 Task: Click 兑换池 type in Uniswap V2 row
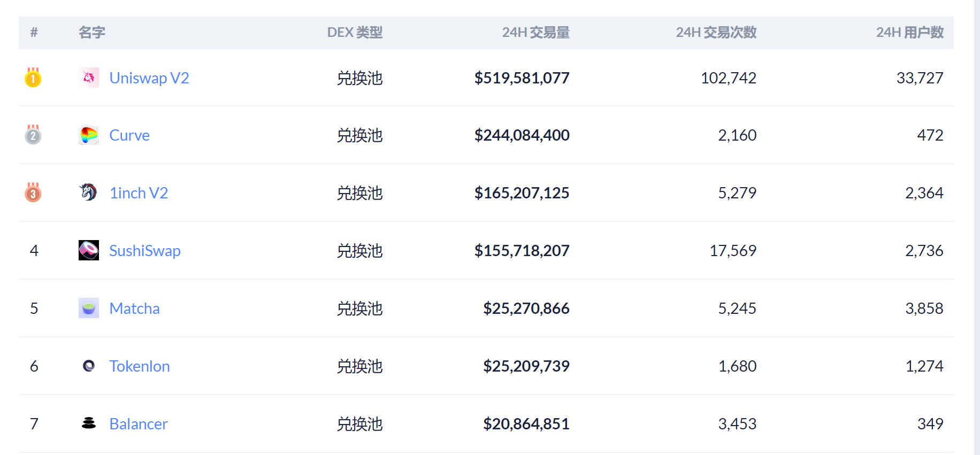point(359,78)
